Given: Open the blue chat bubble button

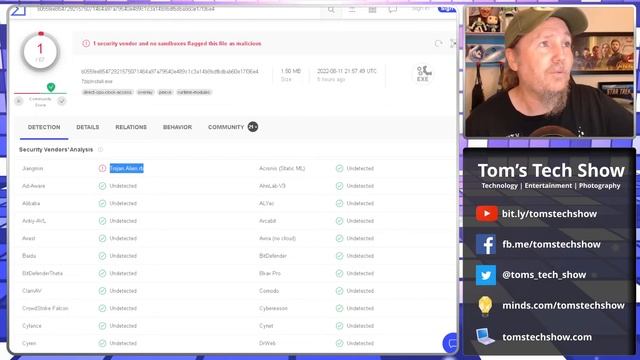Looking at the screenshot, I should coord(450,343).
